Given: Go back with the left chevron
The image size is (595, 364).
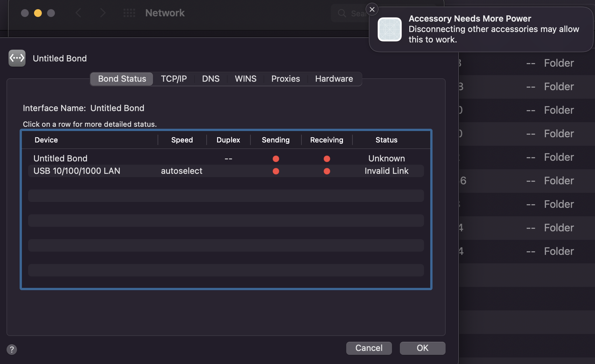Looking at the screenshot, I should (78, 13).
